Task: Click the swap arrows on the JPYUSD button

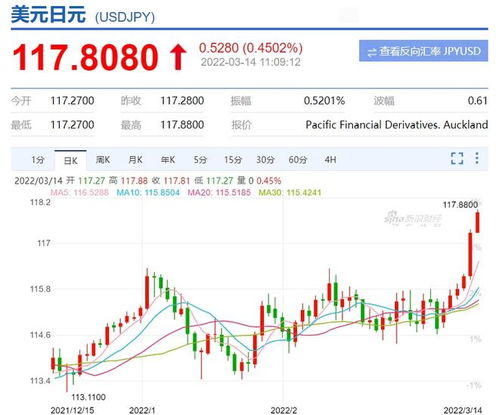Action: pos(372,52)
